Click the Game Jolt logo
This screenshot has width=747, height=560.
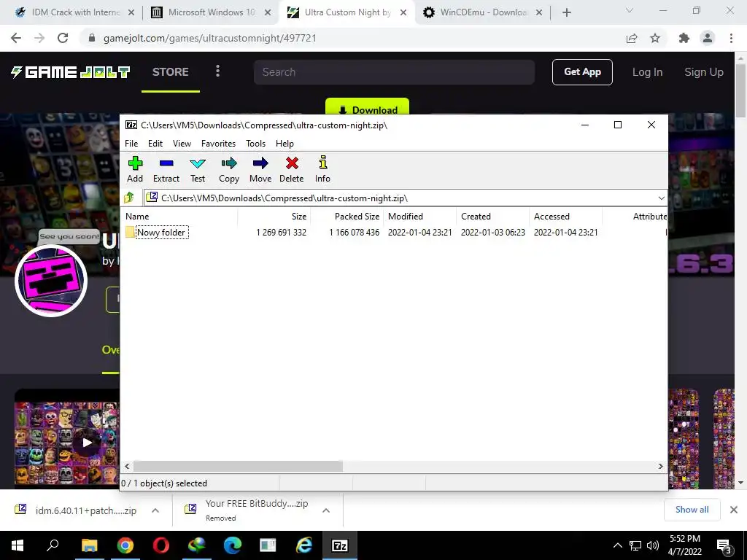[x=70, y=72]
